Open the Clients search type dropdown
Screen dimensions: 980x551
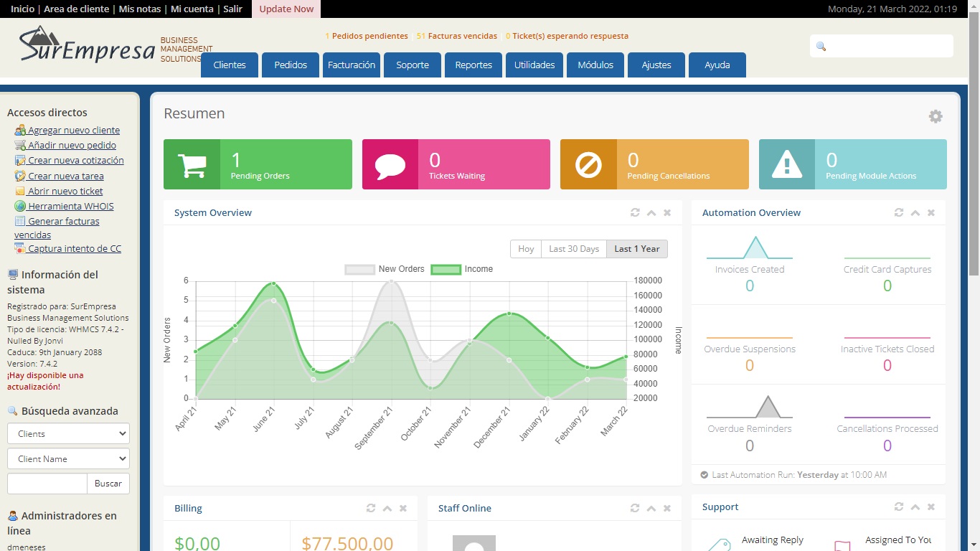click(68, 433)
